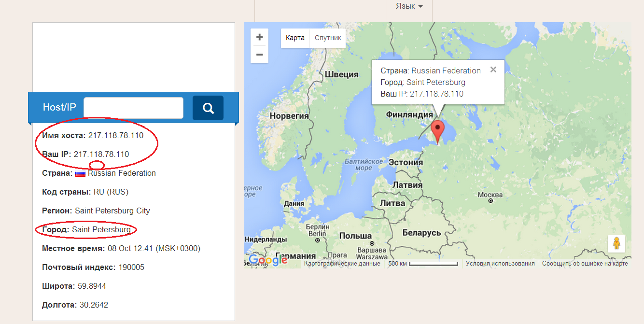The image size is (644, 324).
Task: Open Условия использования link
Action: coord(500,264)
